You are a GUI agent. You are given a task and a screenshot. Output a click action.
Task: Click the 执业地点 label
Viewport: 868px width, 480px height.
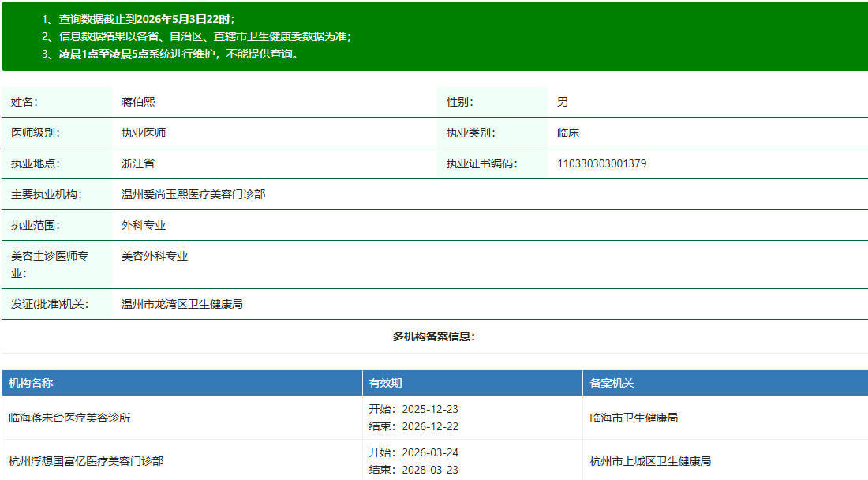click(x=36, y=164)
